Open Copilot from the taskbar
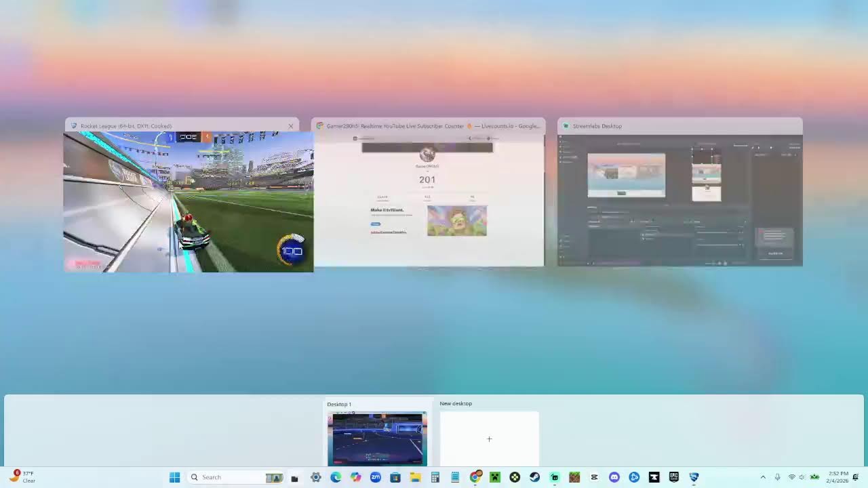 click(x=355, y=477)
